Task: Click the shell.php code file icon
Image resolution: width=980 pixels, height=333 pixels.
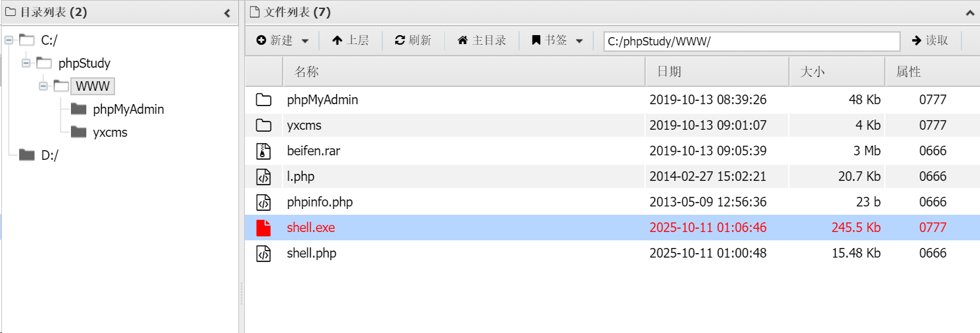Action: point(263,253)
